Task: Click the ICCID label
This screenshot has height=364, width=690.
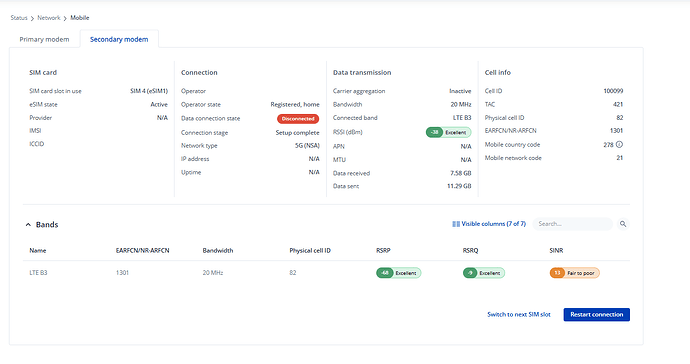Action: [x=37, y=143]
